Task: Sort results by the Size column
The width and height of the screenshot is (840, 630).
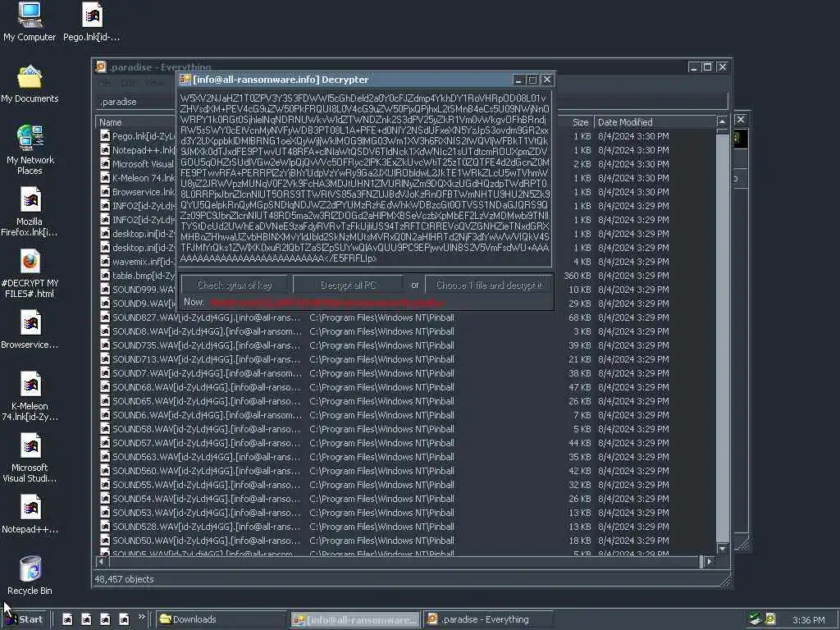Action: (575, 122)
